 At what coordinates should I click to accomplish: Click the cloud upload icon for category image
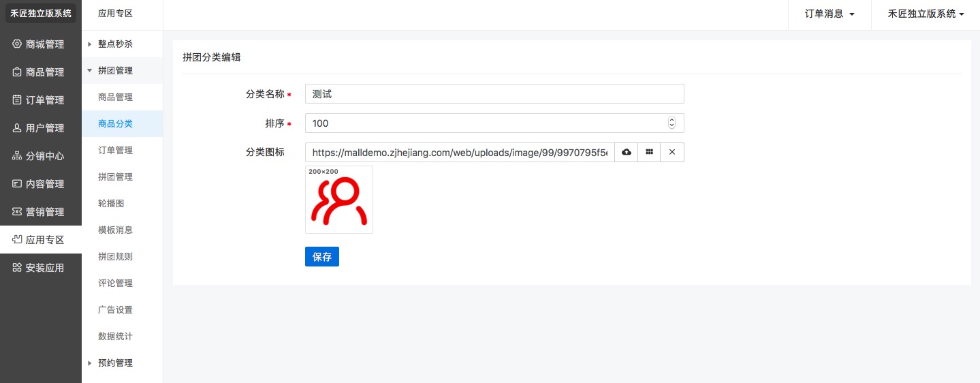[626, 152]
